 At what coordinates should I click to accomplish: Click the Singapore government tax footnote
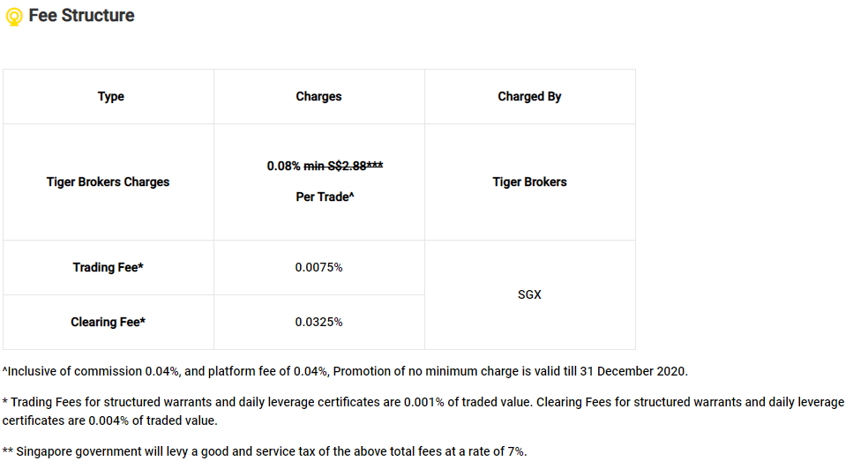point(265,451)
